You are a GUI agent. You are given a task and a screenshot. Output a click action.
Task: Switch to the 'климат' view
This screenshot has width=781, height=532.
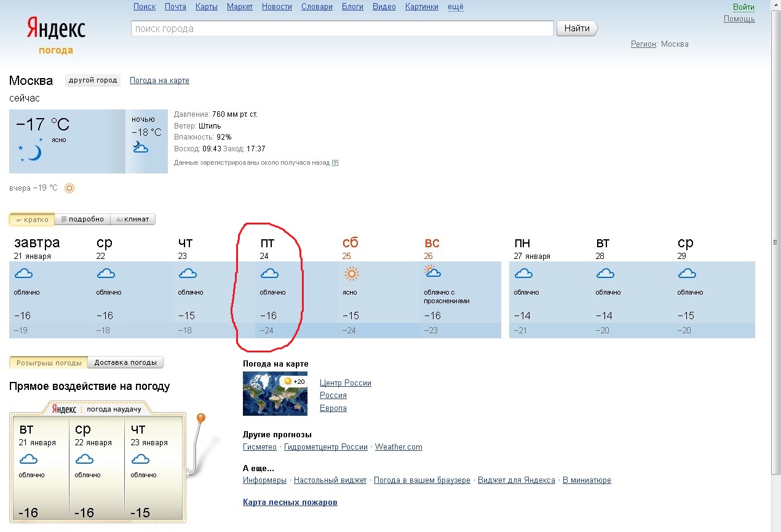133,220
